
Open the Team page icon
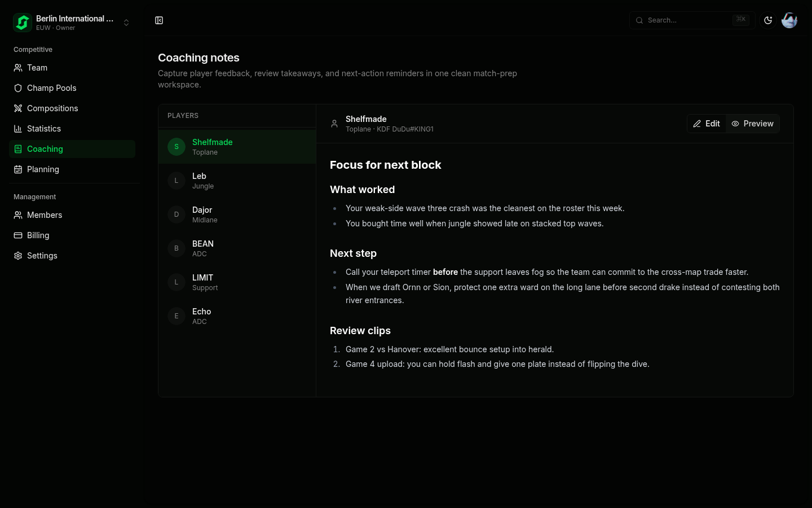point(18,68)
